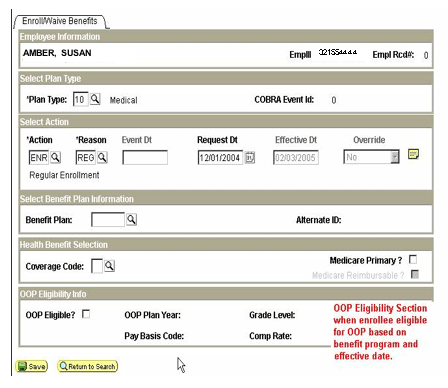The height and width of the screenshot is (388, 448).
Task: Expand the Override dropdown arrow
Action: click(395, 157)
